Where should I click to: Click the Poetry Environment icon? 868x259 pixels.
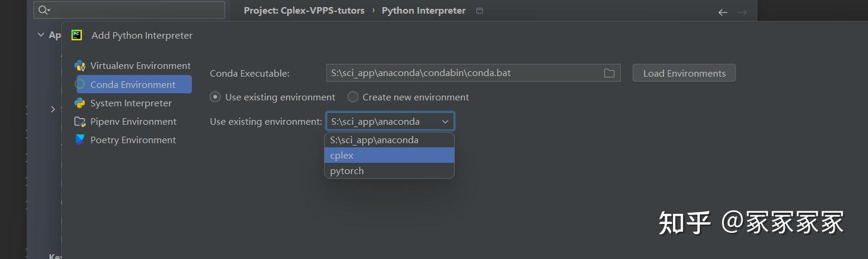(80, 140)
